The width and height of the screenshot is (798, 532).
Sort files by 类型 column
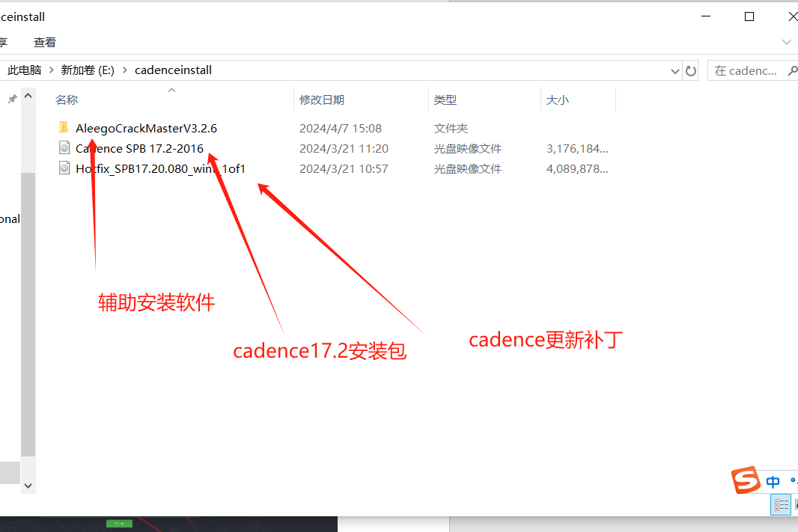[x=445, y=100]
